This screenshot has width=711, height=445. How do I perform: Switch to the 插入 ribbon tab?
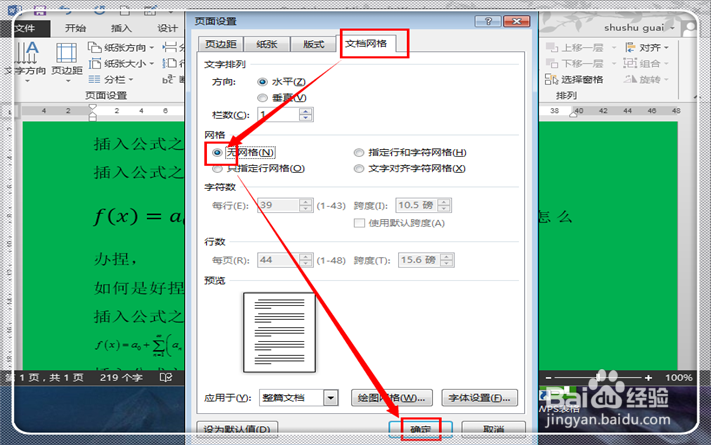click(121, 28)
